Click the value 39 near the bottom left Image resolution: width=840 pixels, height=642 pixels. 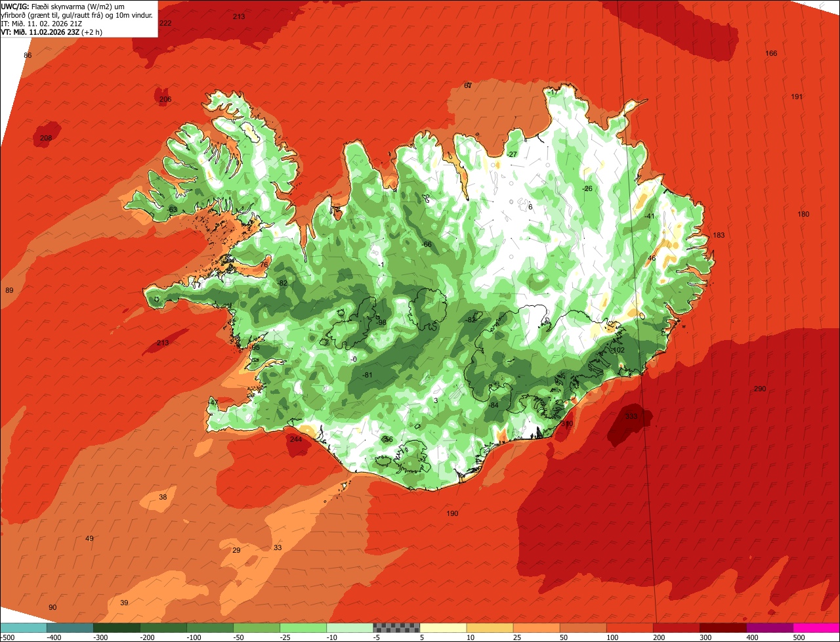124,603
